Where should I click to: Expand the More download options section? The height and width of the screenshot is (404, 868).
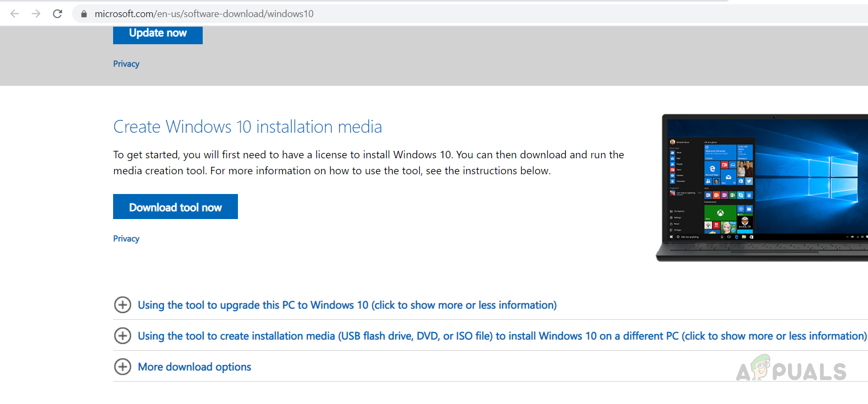pyautogui.click(x=194, y=367)
